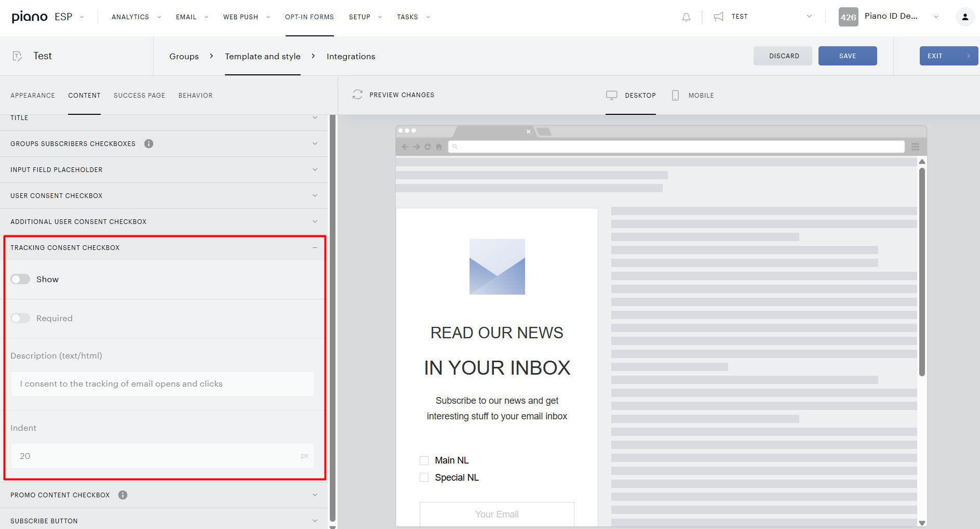
Task: Click the Preview Changes refresh icon
Action: (x=357, y=95)
